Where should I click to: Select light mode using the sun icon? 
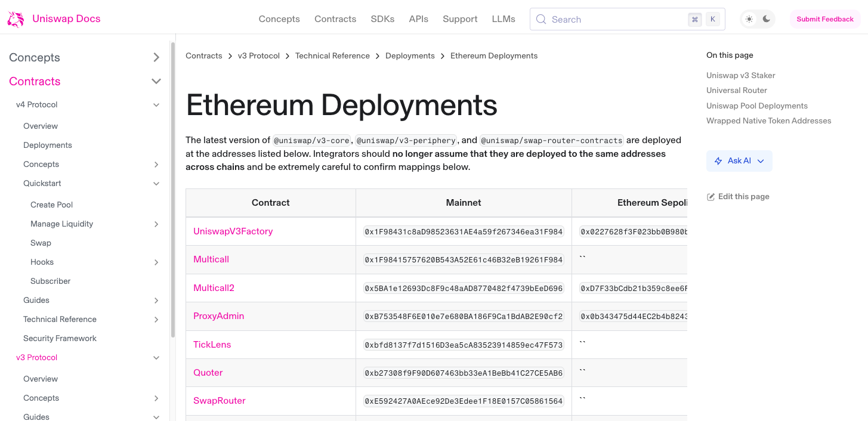click(x=749, y=19)
